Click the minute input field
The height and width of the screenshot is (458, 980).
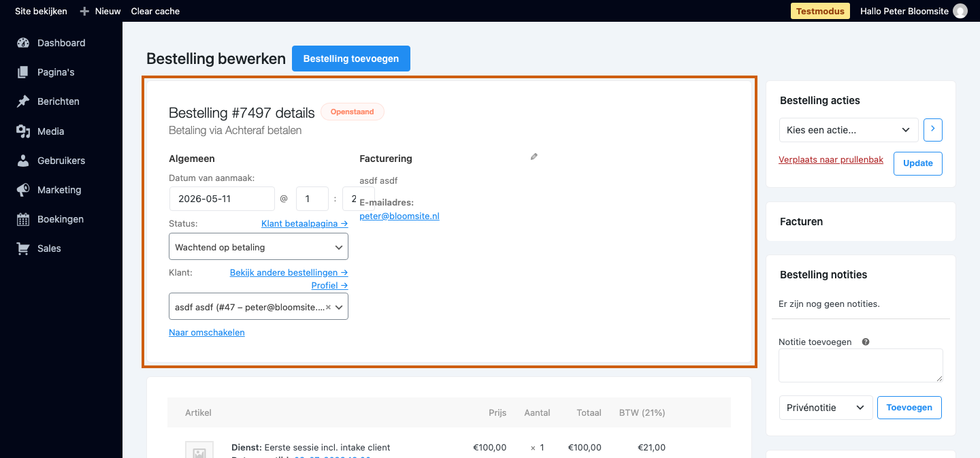coord(359,199)
